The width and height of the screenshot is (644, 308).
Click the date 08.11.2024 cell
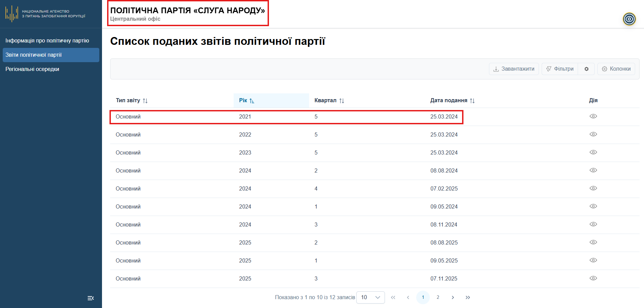[x=444, y=225]
